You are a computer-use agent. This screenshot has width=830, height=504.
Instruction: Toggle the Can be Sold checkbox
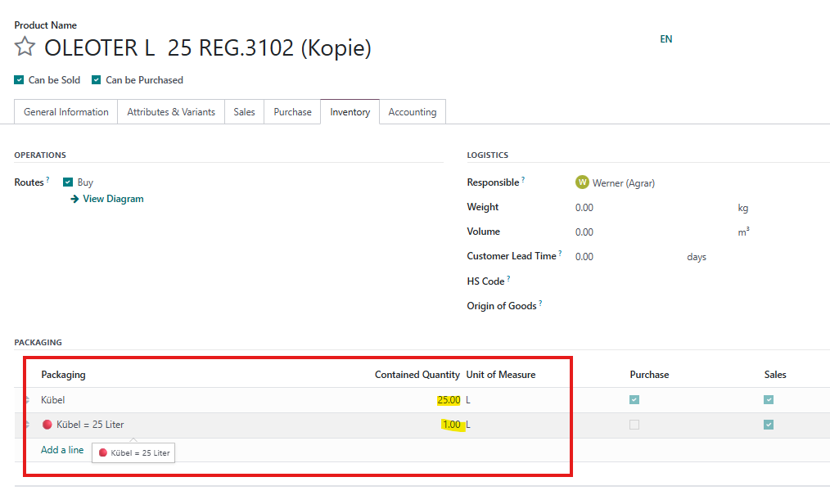tap(19, 80)
